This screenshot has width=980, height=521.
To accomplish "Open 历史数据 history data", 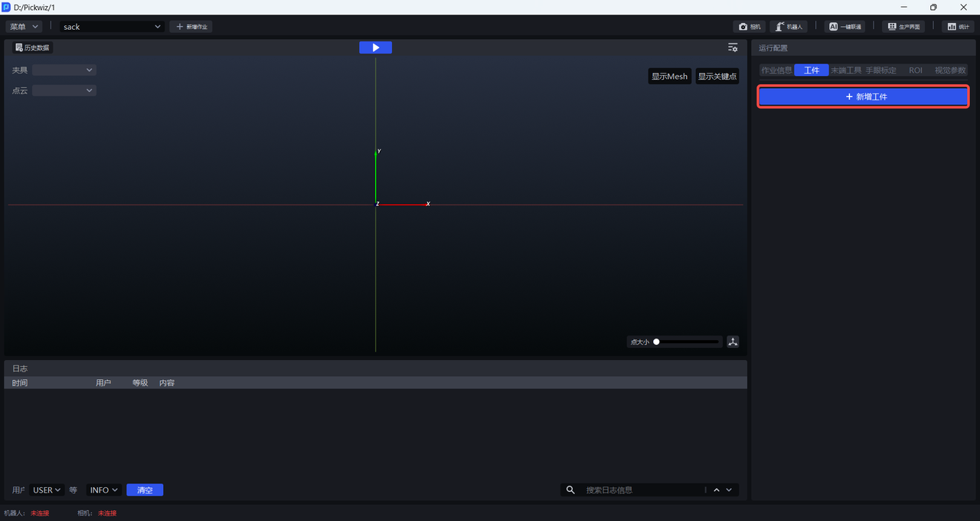I will (x=32, y=48).
